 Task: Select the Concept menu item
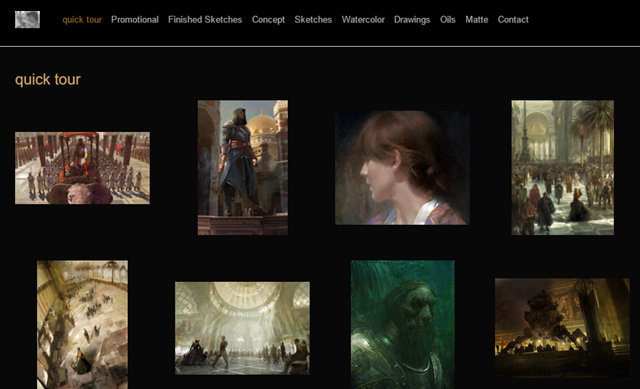(x=268, y=20)
